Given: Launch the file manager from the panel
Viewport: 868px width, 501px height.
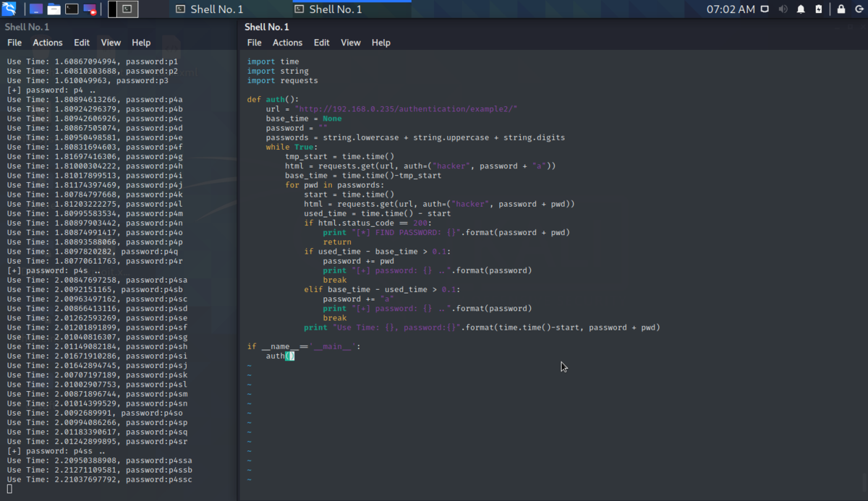Looking at the screenshot, I should pyautogui.click(x=54, y=9).
